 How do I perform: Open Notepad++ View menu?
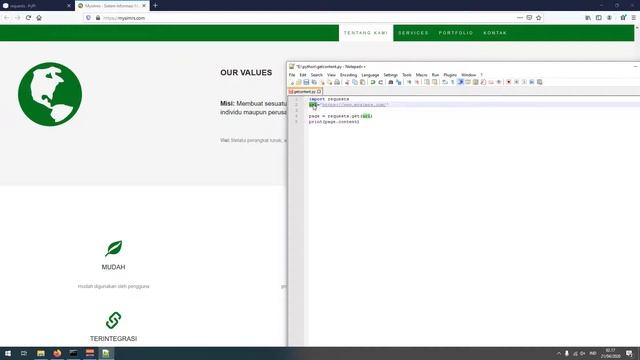[331, 75]
